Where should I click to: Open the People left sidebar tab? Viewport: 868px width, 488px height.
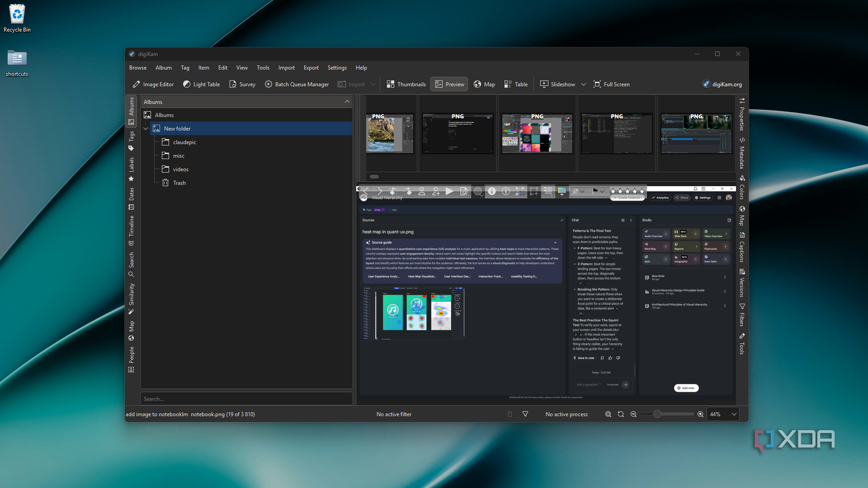coord(131,360)
